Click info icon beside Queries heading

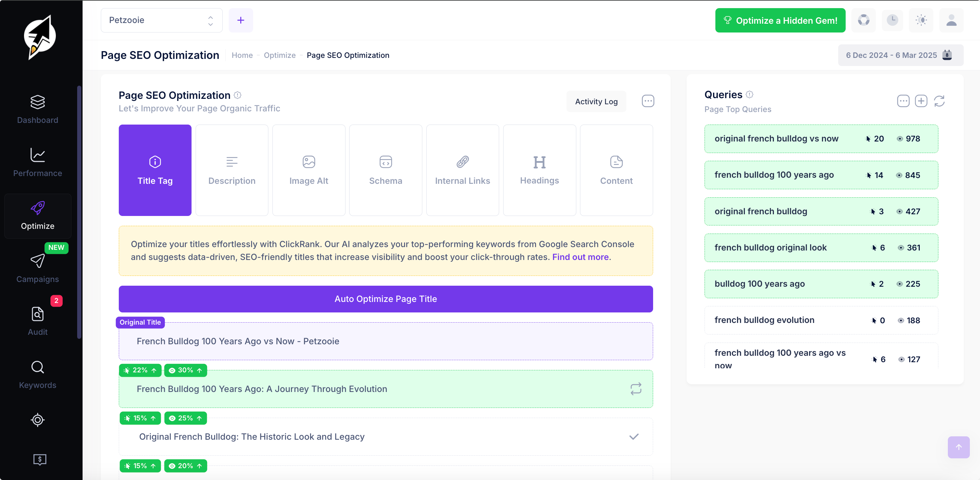(750, 94)
